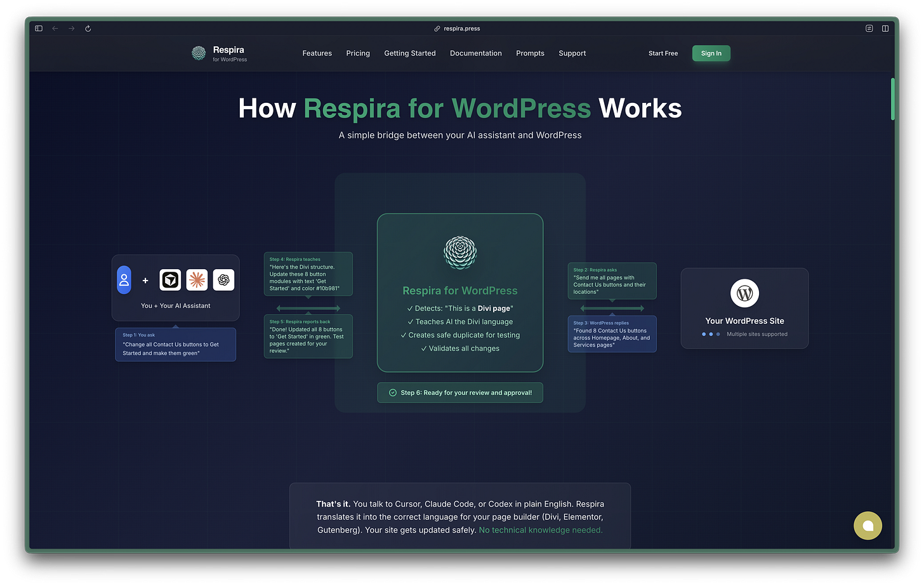Reload the page using refresh icon

(88, 29)
